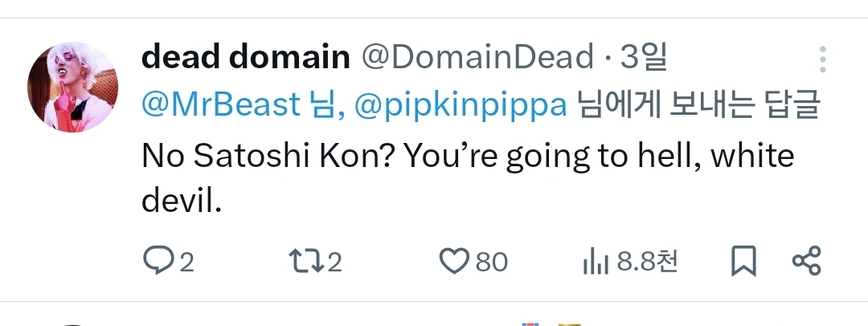Click the retweet count of 2
This screenshot has height=326, width=868.
pyautogui.click(x=334, y=262)
